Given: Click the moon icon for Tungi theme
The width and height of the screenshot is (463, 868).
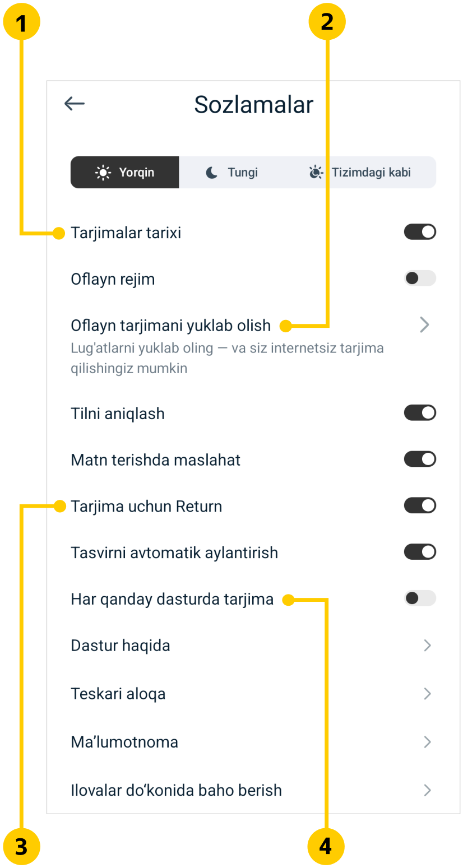Looking at the screenshot, I should pos(211,173).
